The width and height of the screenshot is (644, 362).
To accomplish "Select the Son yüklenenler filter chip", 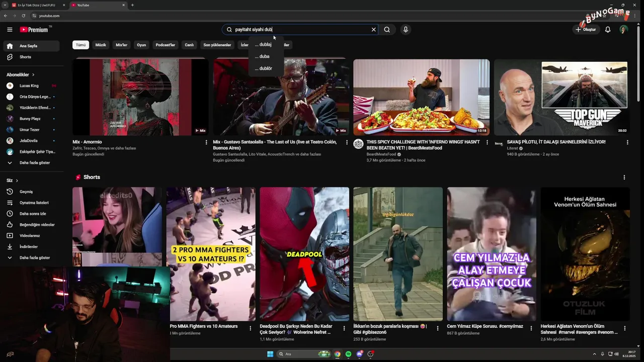I will click(217, 45).
